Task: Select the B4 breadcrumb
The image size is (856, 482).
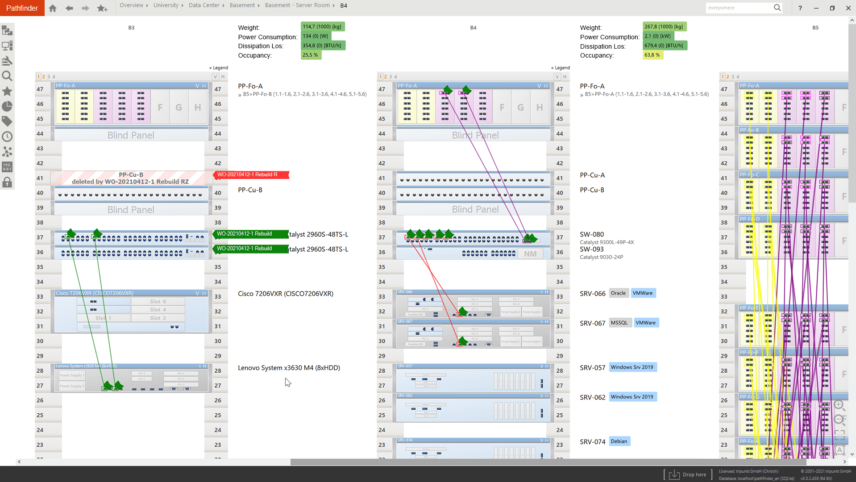Action: pos(343,5)
